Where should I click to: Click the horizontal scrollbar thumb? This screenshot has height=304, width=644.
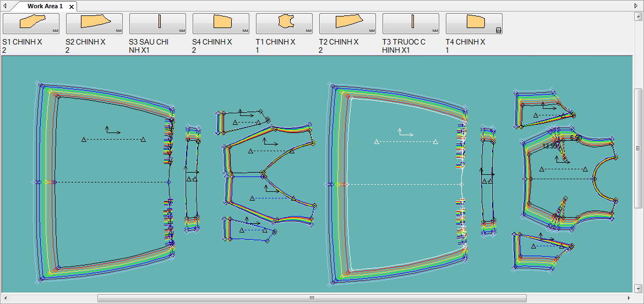pos(312,298)
